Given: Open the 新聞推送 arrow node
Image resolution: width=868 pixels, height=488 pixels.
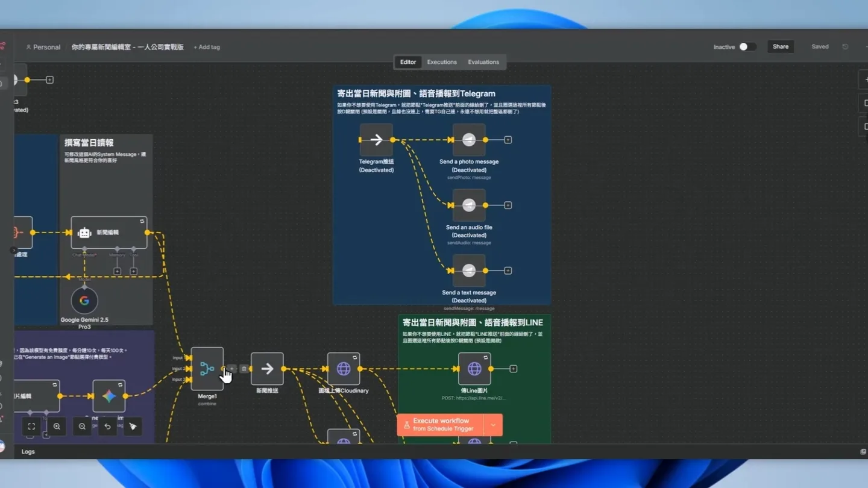Looking at the screenshot, I should point(267,369).
